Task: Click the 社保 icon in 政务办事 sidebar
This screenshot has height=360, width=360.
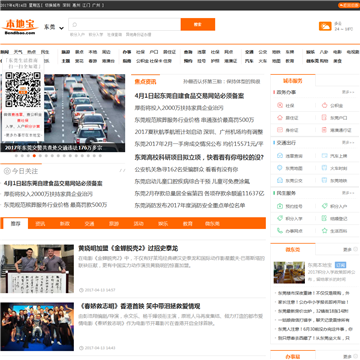Action: pos(280,106)
